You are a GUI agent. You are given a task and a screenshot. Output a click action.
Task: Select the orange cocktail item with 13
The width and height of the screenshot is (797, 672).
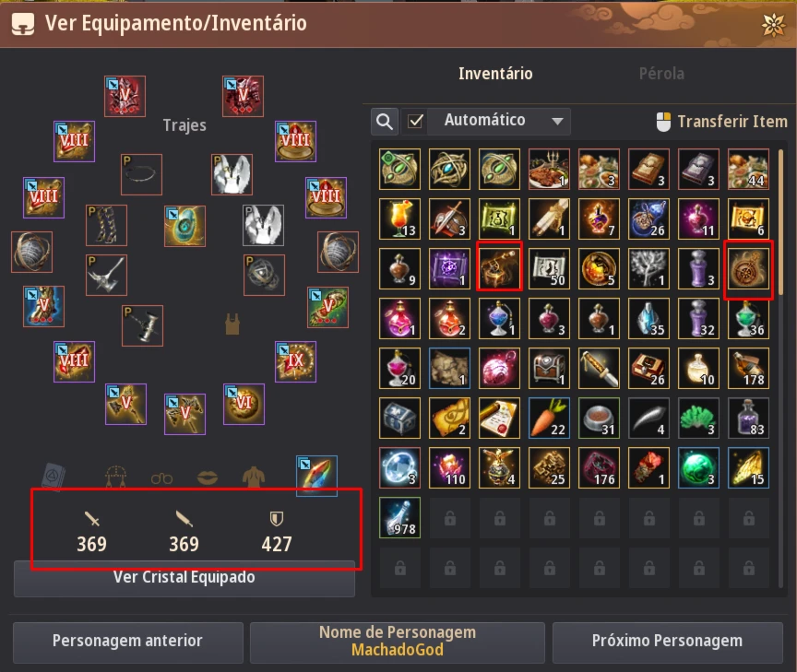[x=399, y=218]
